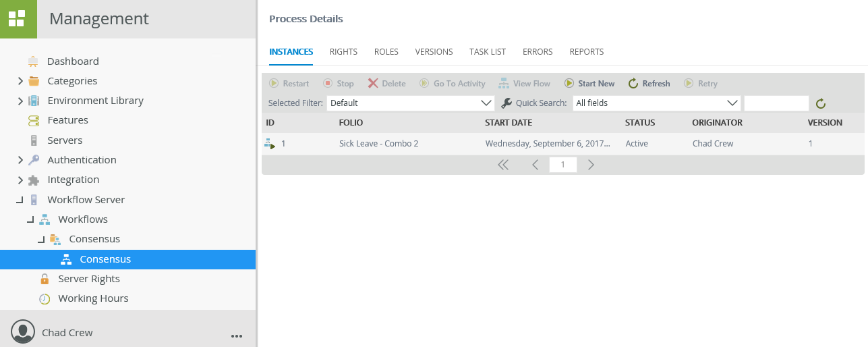
Task: Select Servers in the tree
Action: (65, 140)
